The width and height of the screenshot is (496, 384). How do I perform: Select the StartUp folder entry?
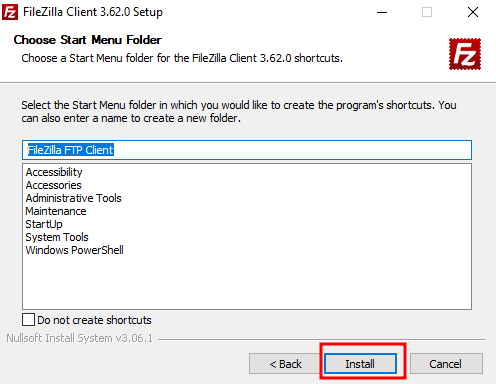pyautogui.click(x=44, y=224)
